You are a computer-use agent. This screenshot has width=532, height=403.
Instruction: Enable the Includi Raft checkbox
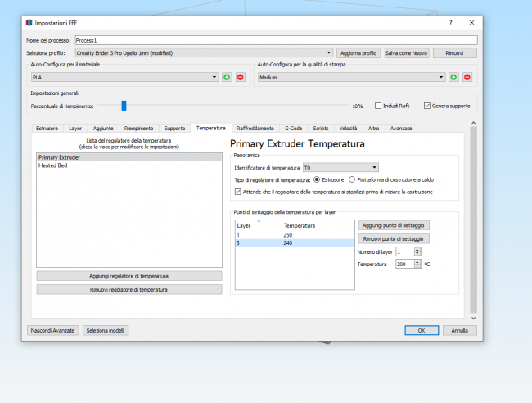pyautogui.click(x=379, y=106)
